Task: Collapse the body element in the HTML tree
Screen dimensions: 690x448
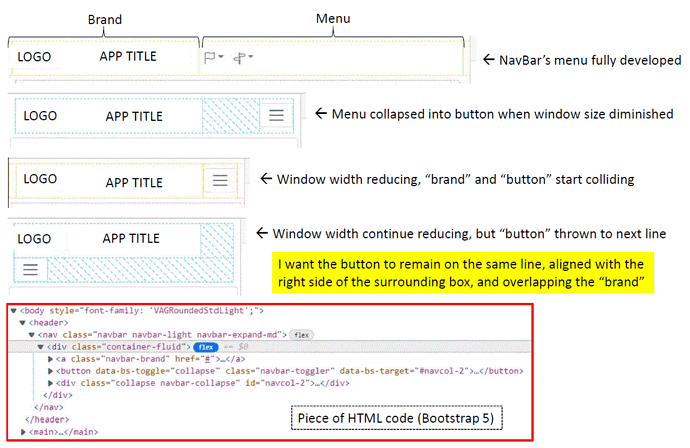Action: pyautogui.click(x=14, y=311)
